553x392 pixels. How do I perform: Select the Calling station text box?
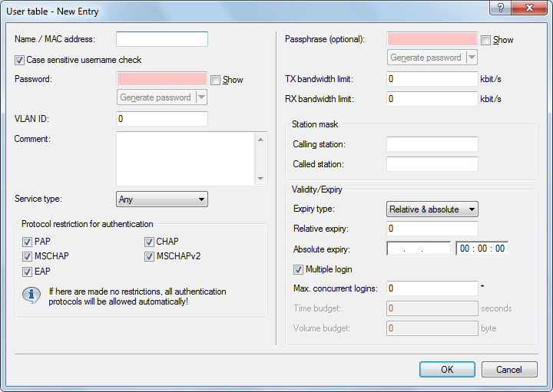click(x=432, y=144)
